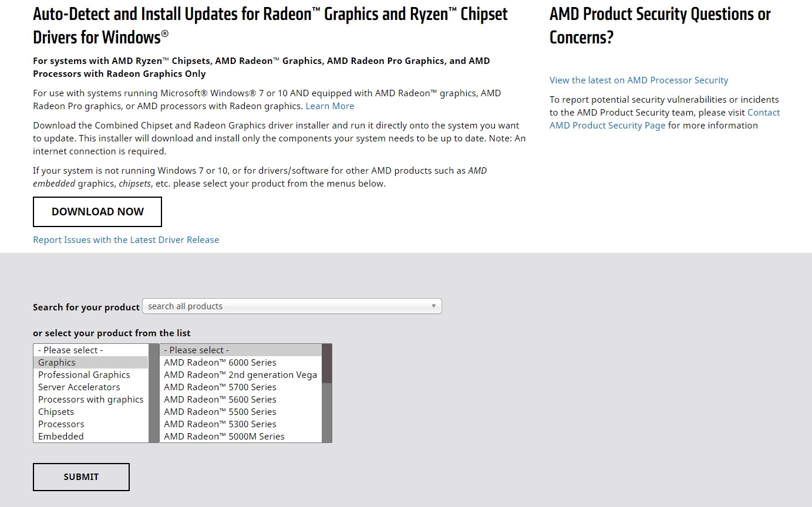Click the DOWNLOAD NOW button
This screenshot has width=812, height=507.
coord(97,212)
